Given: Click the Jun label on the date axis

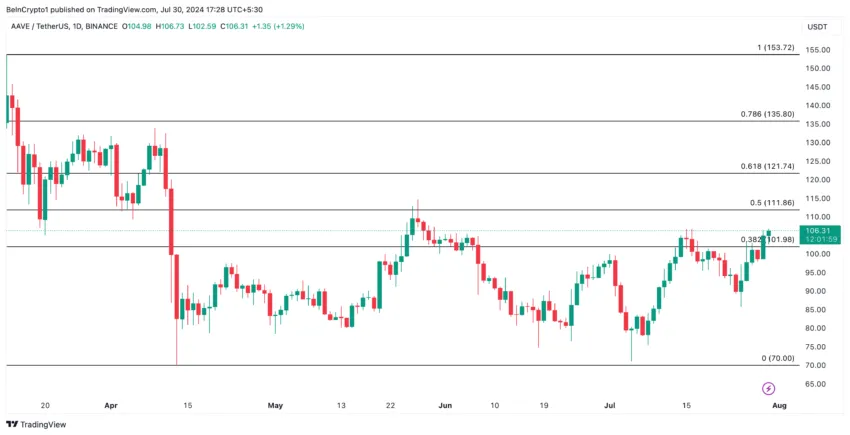Looking at the screenshot, I should [x=445, y=406].
